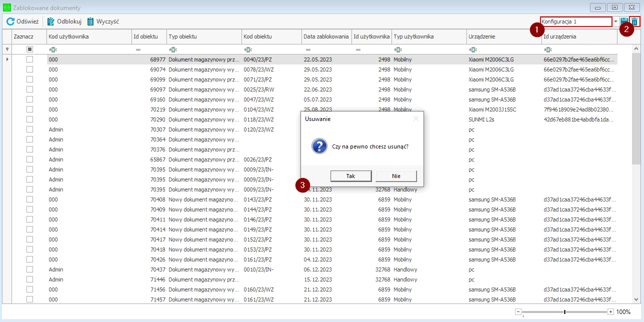This screenshot has width=644, height=322.
Task: Toggle the select-all checkbox in filter row
Action: [x=29, y=49]
